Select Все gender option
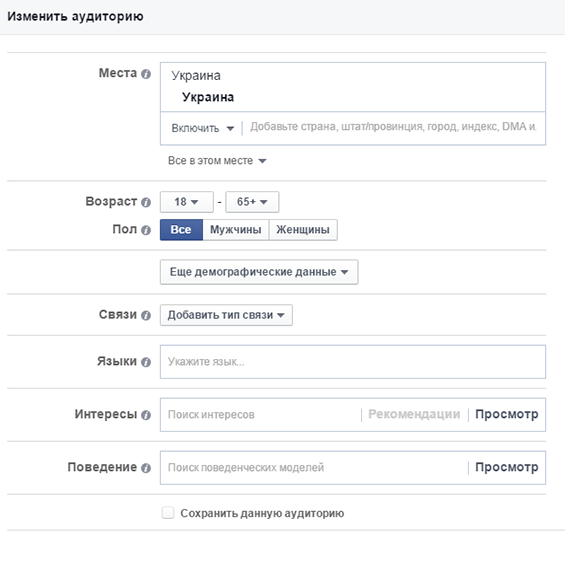Image resolution: width=565 pixels, height=562 pixels. click(x=181, y=229)
